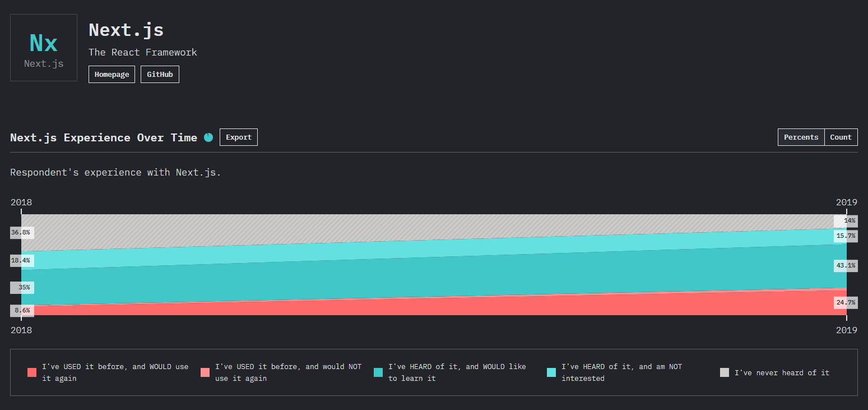Open the Next.js Homepage link

[x=112, y=75]
